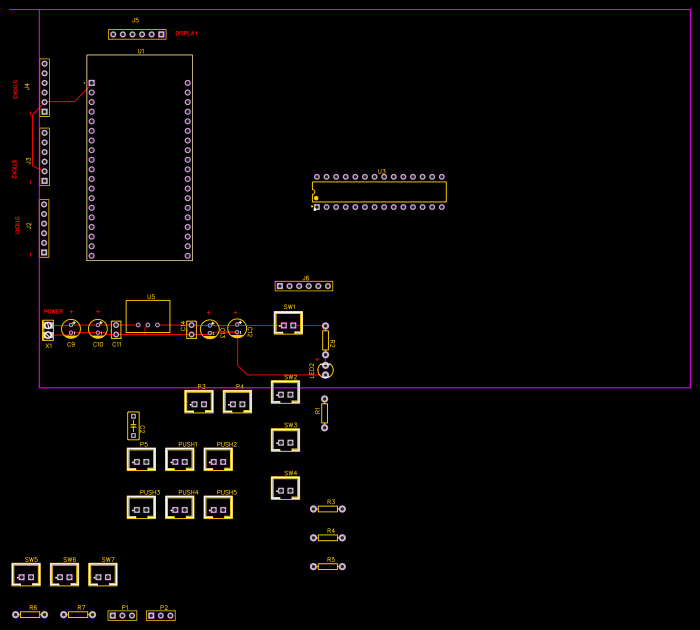Select the SW7 connector footprint
Screen dimensions: 700x630
[x=103, y=575]
